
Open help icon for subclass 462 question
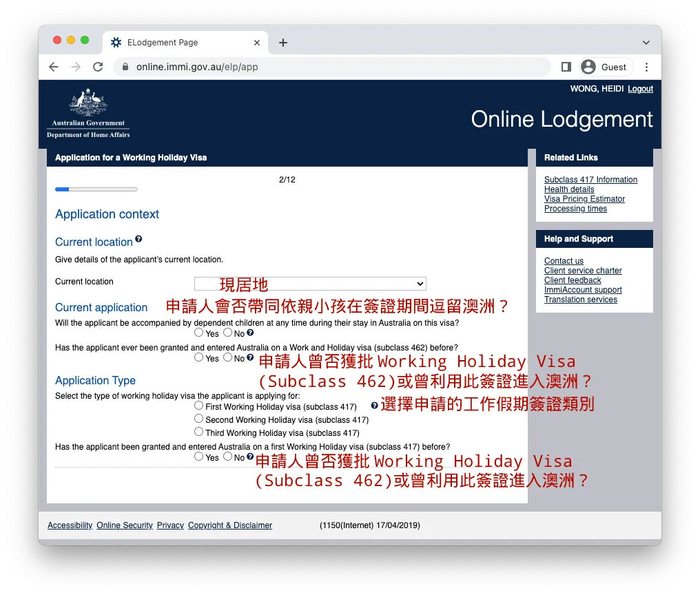pyautogui.click(x=251, y=357)
